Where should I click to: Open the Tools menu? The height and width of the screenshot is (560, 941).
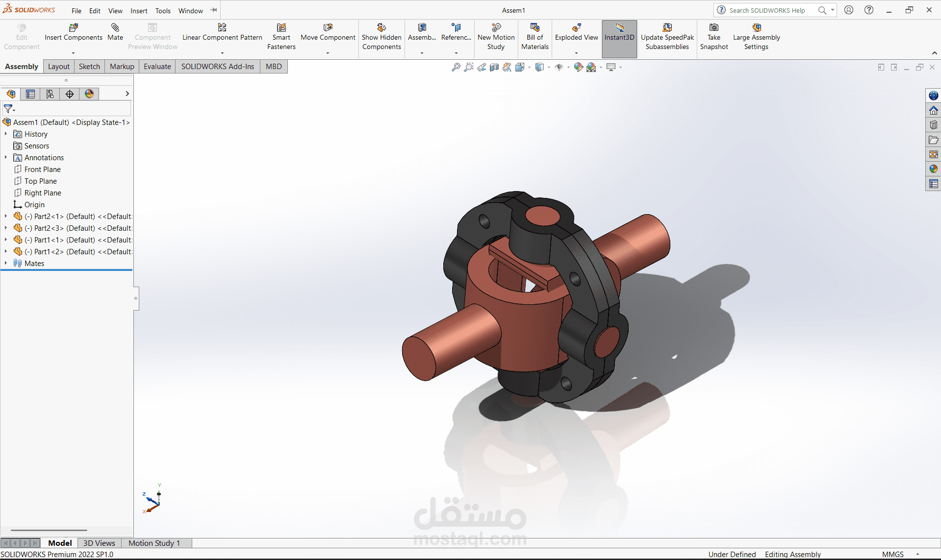tap(163, 11)
